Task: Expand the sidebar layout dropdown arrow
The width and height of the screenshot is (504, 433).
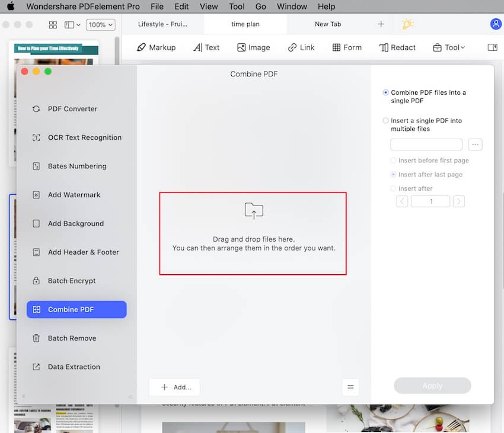Action: (x=78, y=25)
